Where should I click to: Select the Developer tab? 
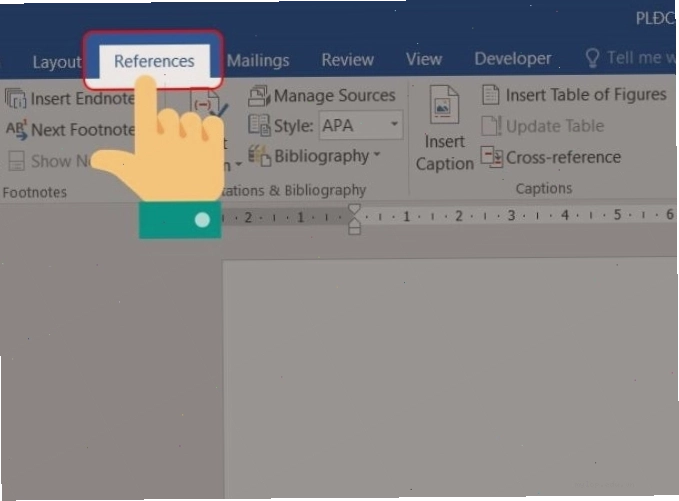(x=513, y=58)
